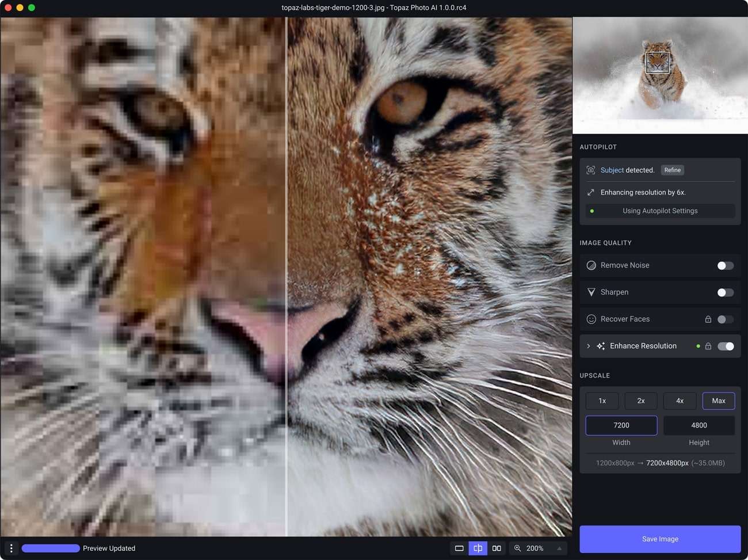748x560 pixels.
Task: Click the preview progress bar
Action: click(51, 548)
